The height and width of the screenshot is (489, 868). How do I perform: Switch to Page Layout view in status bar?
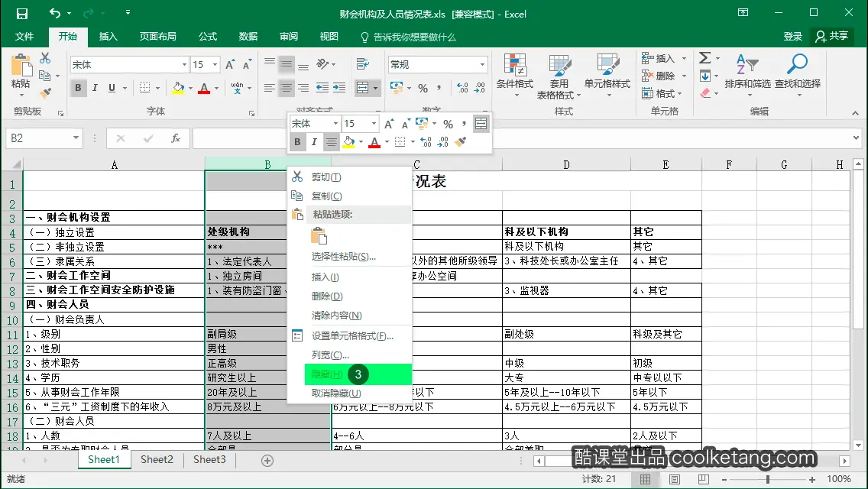point(674,479)
